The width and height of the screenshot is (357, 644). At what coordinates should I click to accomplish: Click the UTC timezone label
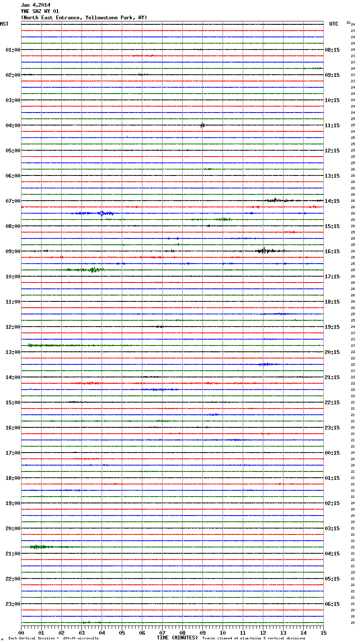coord(334,24)
